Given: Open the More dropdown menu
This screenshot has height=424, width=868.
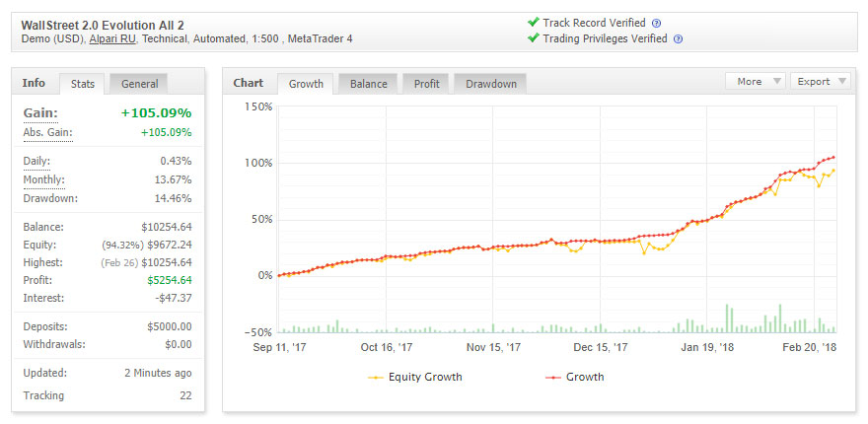Looking at the screenshot, I should (756, 82).
